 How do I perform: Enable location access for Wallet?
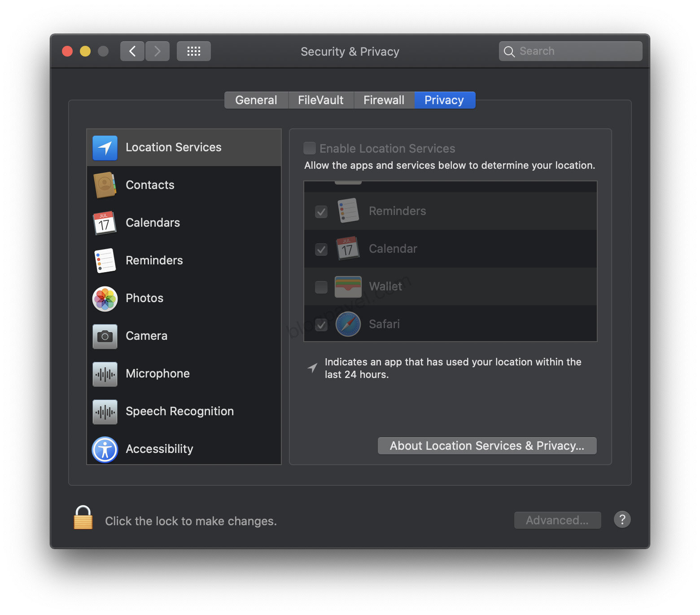point(321,286)
